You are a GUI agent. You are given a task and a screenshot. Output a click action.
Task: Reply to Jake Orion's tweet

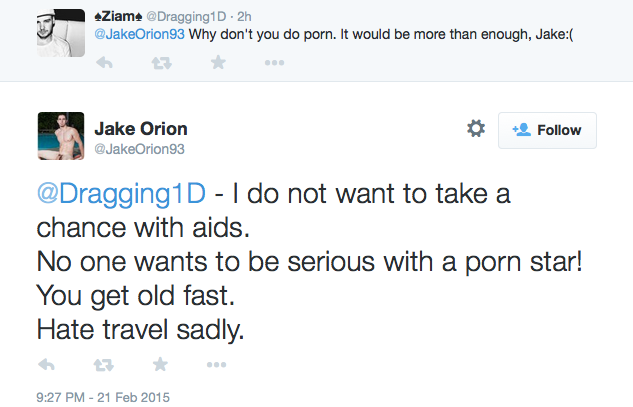tap(46, 365)
